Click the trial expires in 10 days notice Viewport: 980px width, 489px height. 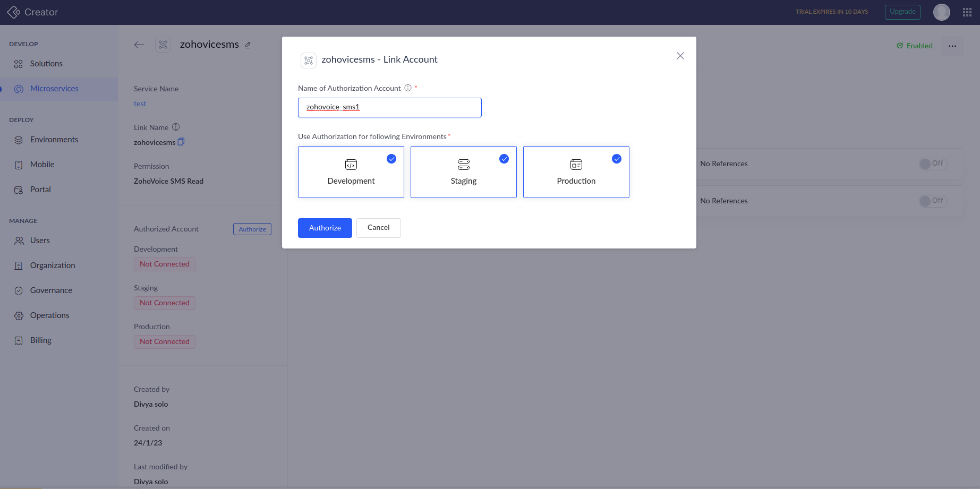point(832,12)
